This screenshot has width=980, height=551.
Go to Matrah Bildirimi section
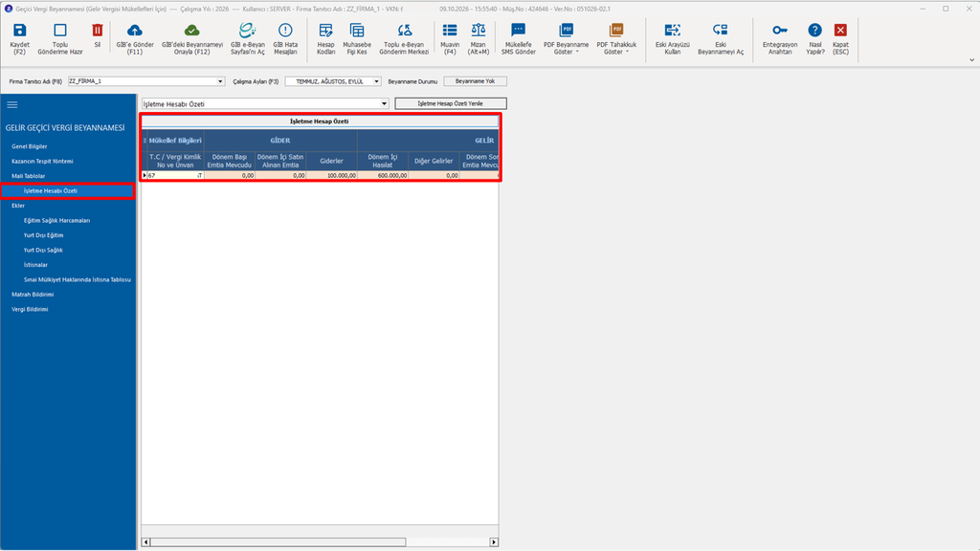tap(33, 295)
